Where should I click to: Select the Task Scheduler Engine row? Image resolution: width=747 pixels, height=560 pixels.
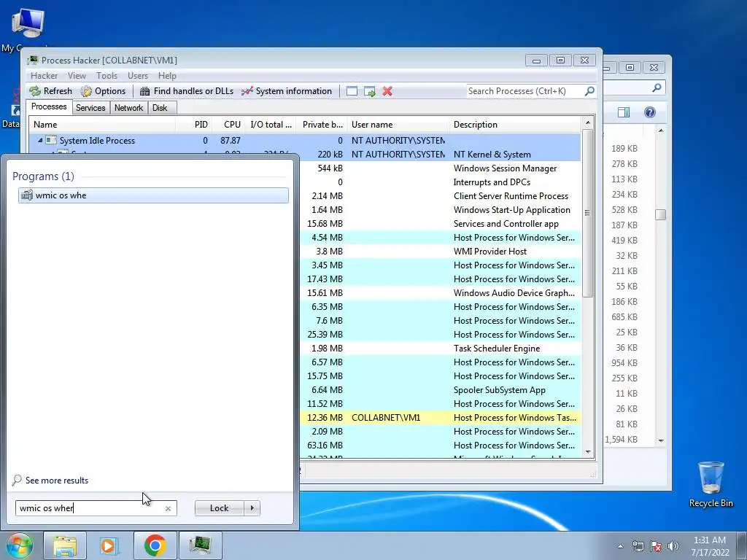441,349
